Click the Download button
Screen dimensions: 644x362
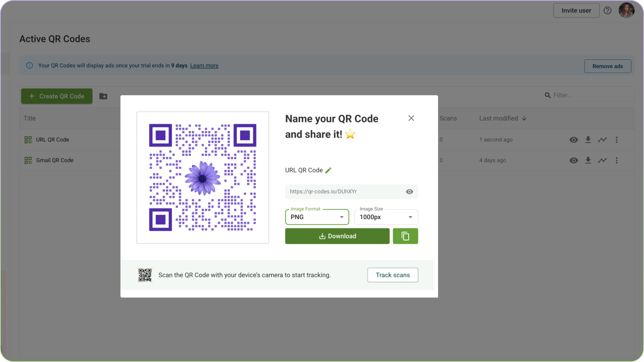(x=337, y=236)
